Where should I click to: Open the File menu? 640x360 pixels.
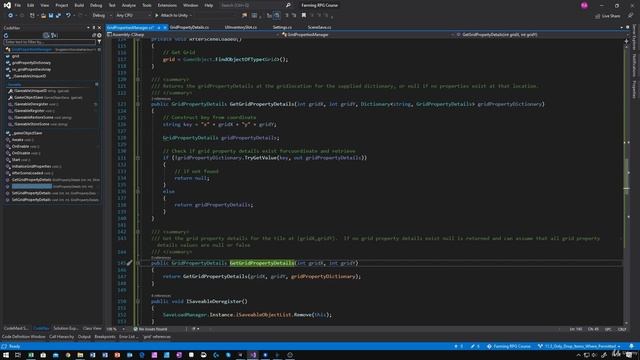tap(18, 5)
